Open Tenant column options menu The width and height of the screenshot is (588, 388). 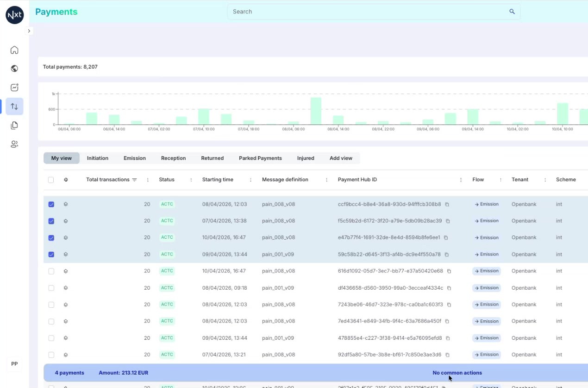click(x=545, y=180)
